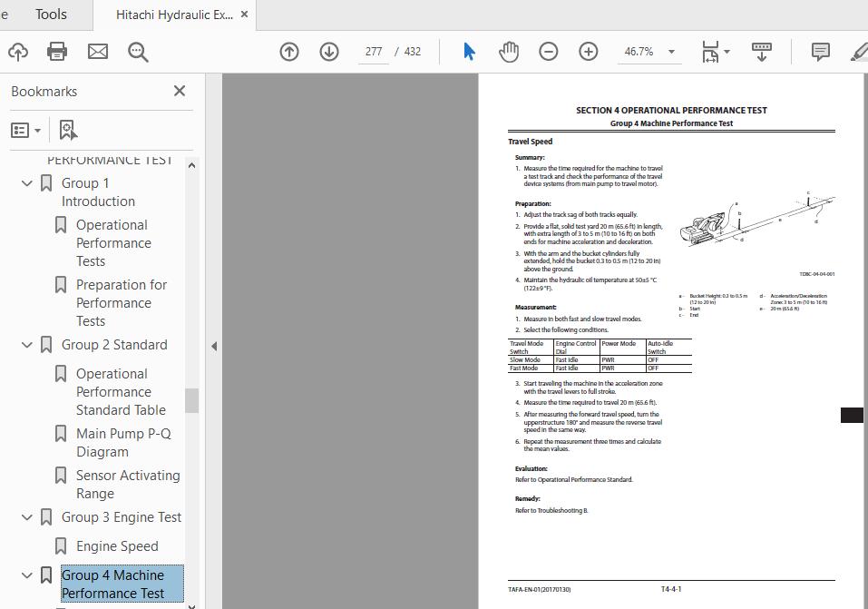Select Group 4 Machine Performance Test bookmark
Screen dimensions: 868x609
coord(122,584)
